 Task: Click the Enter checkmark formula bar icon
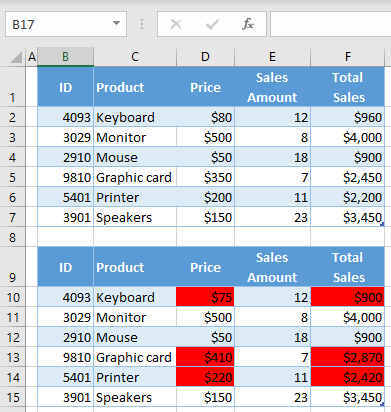pos(212,24)
